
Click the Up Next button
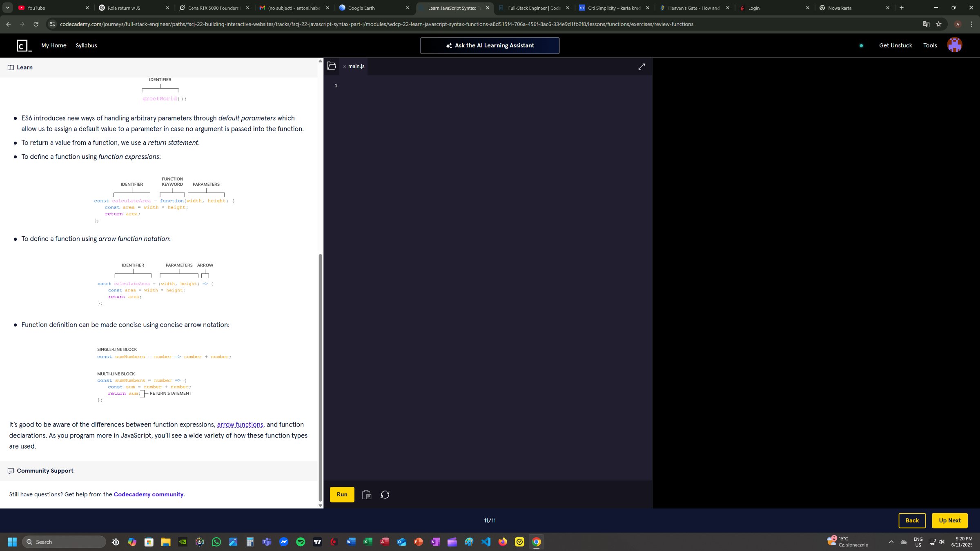pyautogui.click(x=950, y=520)
